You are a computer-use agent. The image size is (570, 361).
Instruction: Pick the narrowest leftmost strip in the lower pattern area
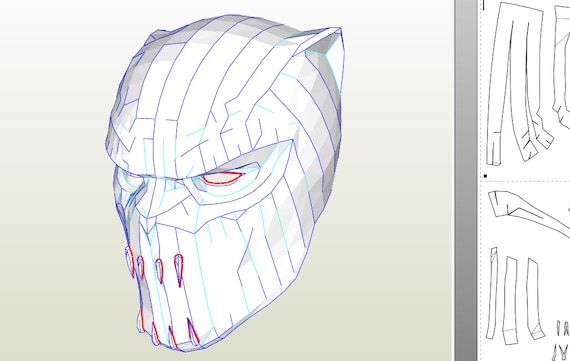492,293
